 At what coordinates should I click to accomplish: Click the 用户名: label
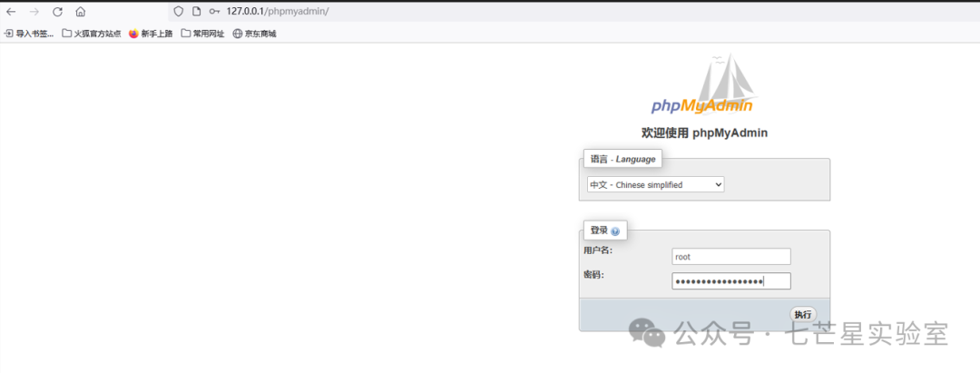click(598, 250)
